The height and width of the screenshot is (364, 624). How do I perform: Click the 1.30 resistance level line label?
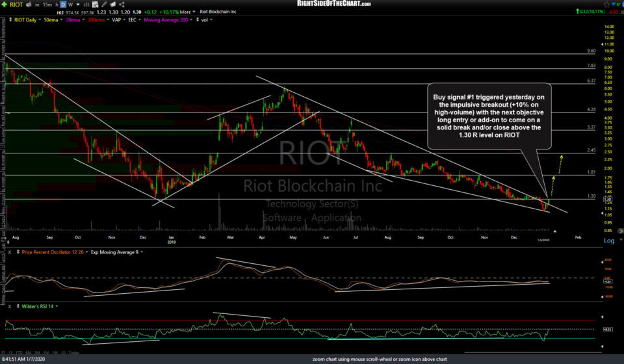pos(591,196)
